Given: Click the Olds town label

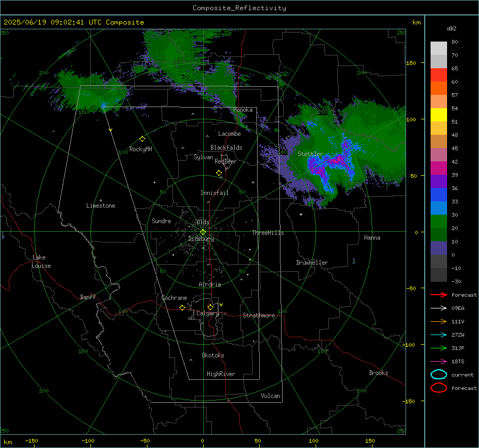Looking at the screenshot, I should click(203, 222).
